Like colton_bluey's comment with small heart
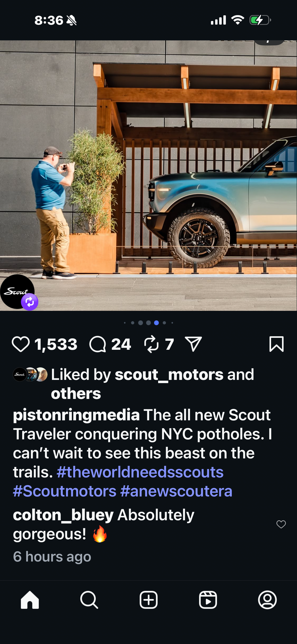The image size is (297, 644). click(x=281, y=524)
